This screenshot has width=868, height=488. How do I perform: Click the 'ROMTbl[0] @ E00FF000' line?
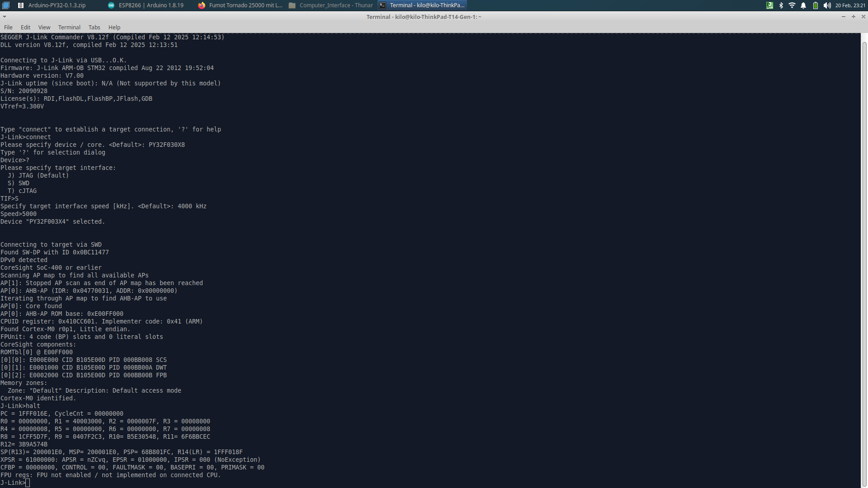coord(37,352)
